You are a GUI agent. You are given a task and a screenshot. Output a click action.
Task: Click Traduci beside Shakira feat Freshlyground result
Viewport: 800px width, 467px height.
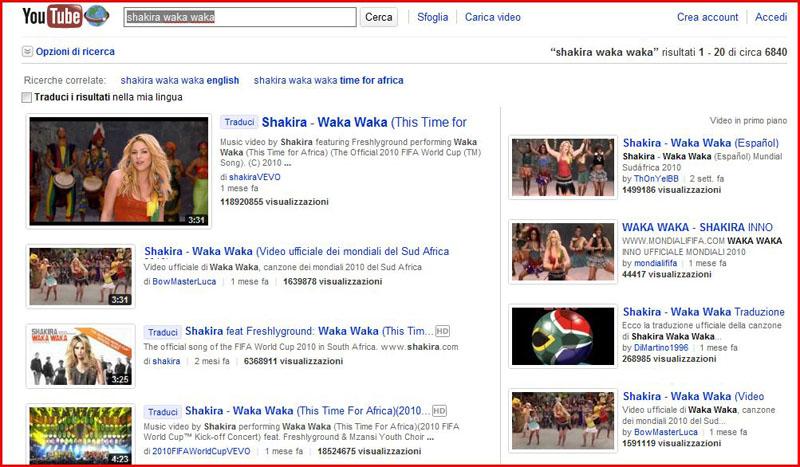163,332
